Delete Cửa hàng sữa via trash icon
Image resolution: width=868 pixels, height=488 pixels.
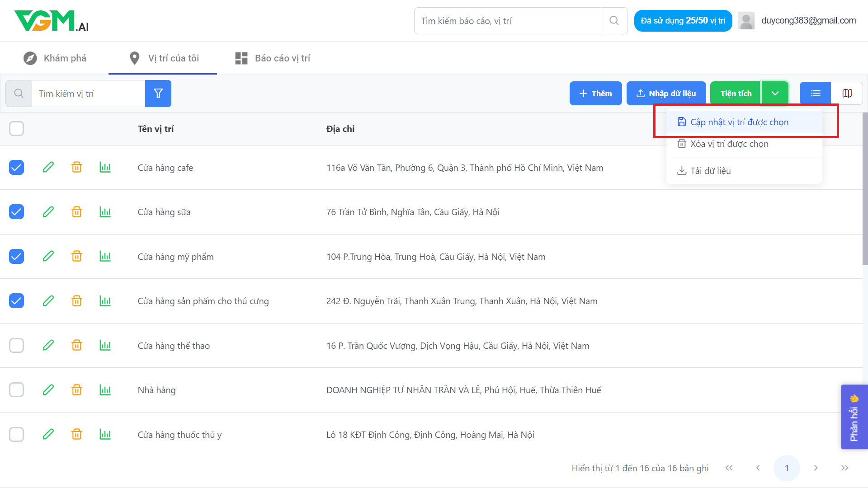click(77, 212)
